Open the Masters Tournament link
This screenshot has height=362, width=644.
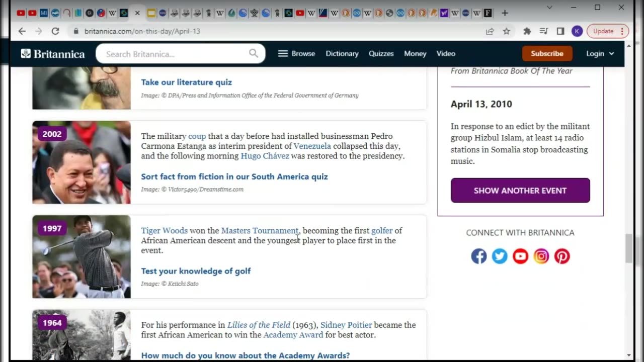(x=260, y=231)
